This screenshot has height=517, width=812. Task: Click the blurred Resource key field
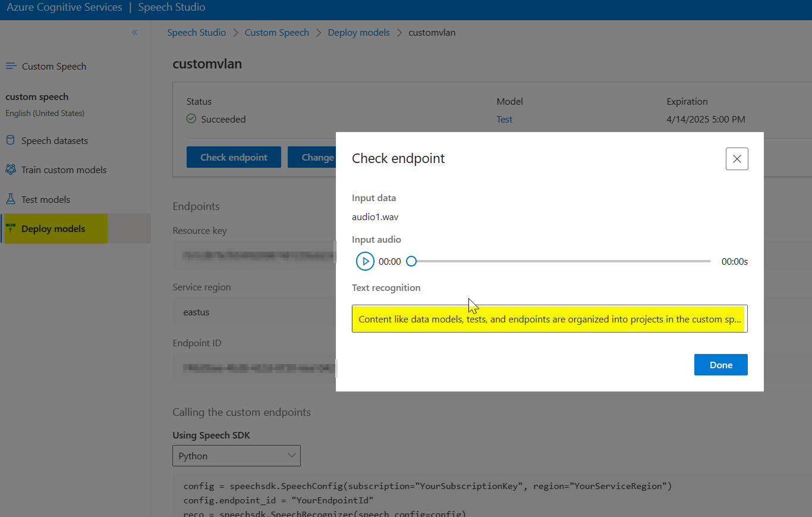point(254,256)
